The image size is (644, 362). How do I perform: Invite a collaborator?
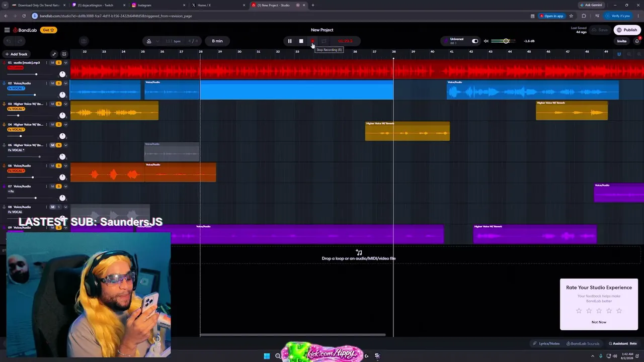tap(622, 41)
